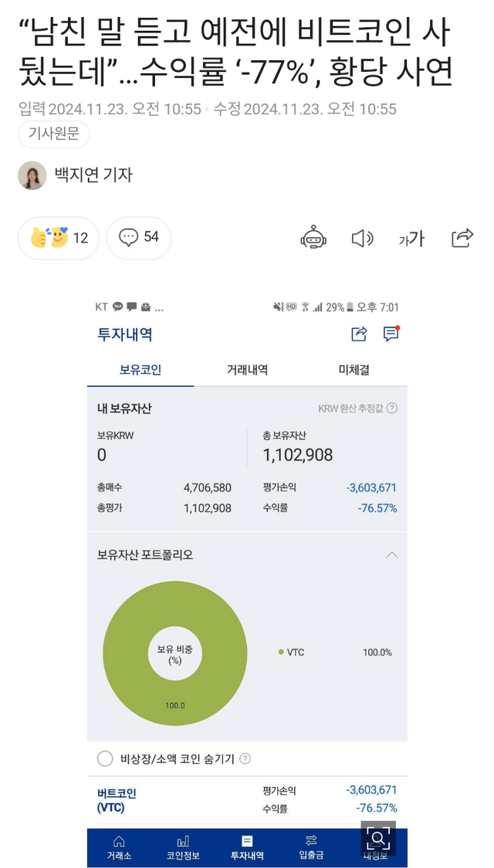
Task: Tap share icon beside 투자내역 title
Action: tap(359, 334)
